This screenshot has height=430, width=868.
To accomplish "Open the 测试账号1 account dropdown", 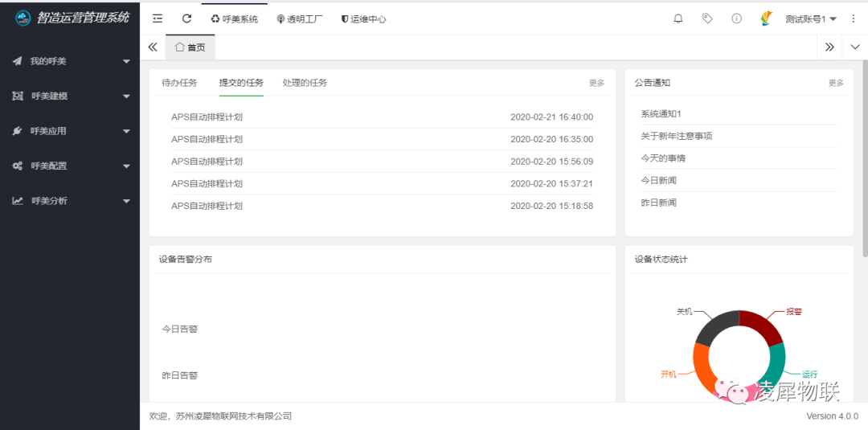I will coord(810,18).
